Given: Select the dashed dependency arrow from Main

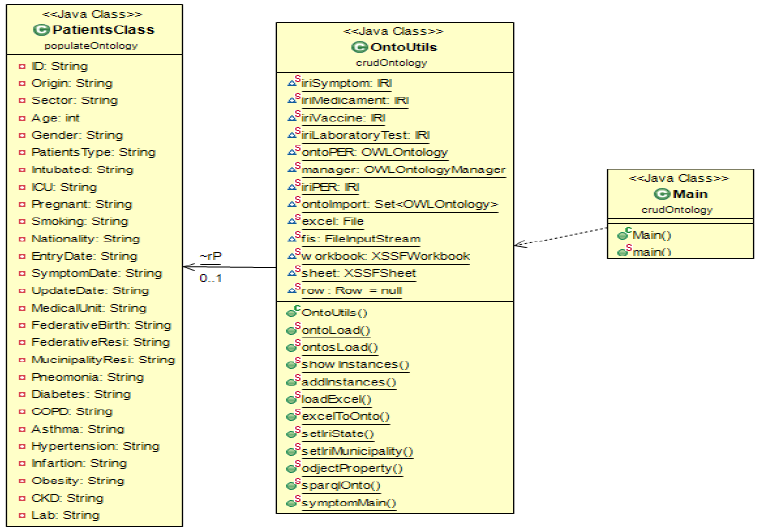Looking at the screenshot, I should (560, 236).
